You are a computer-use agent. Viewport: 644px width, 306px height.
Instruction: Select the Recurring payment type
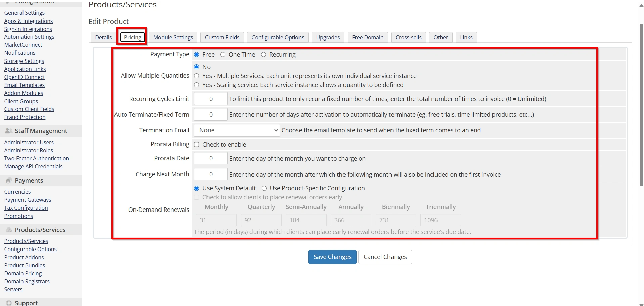pos(263,55)
